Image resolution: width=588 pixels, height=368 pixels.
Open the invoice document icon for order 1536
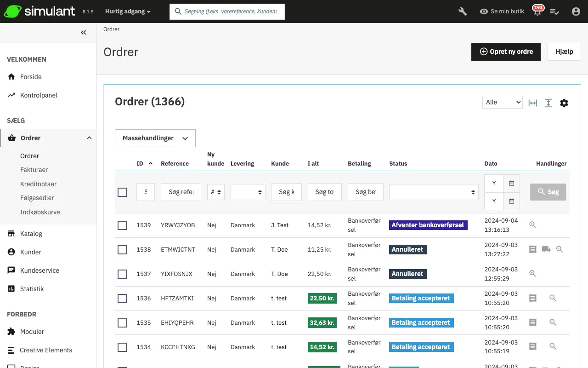[x=533, y=298]
